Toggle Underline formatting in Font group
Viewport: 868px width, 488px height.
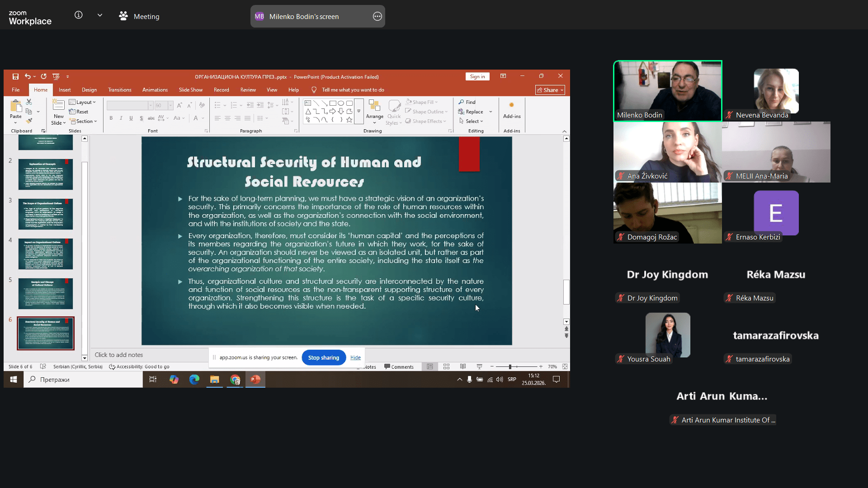click(131, 118)
